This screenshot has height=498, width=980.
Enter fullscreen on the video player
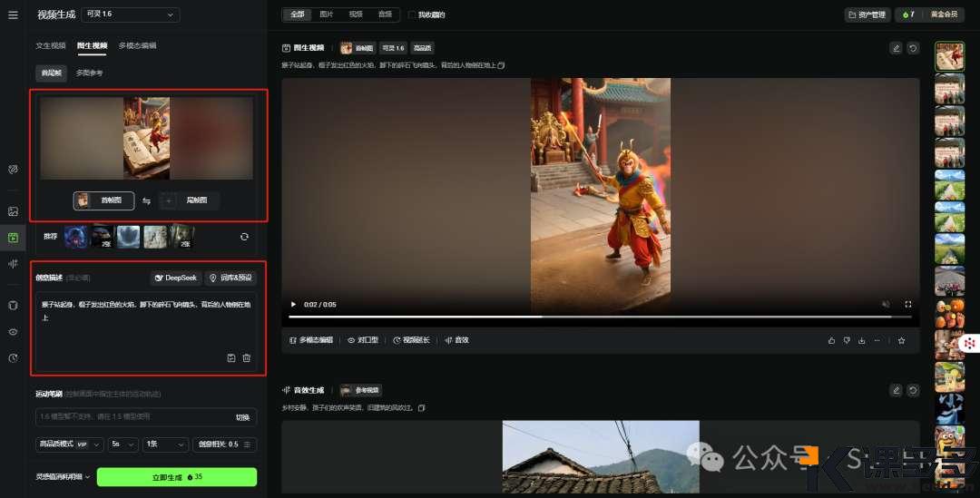pos(907,304)
